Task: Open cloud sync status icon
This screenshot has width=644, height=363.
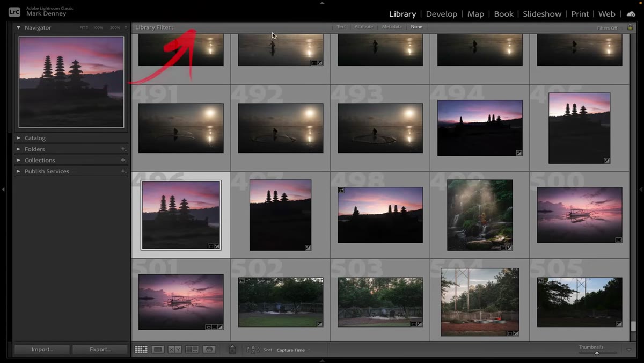Action: [631, 14]
